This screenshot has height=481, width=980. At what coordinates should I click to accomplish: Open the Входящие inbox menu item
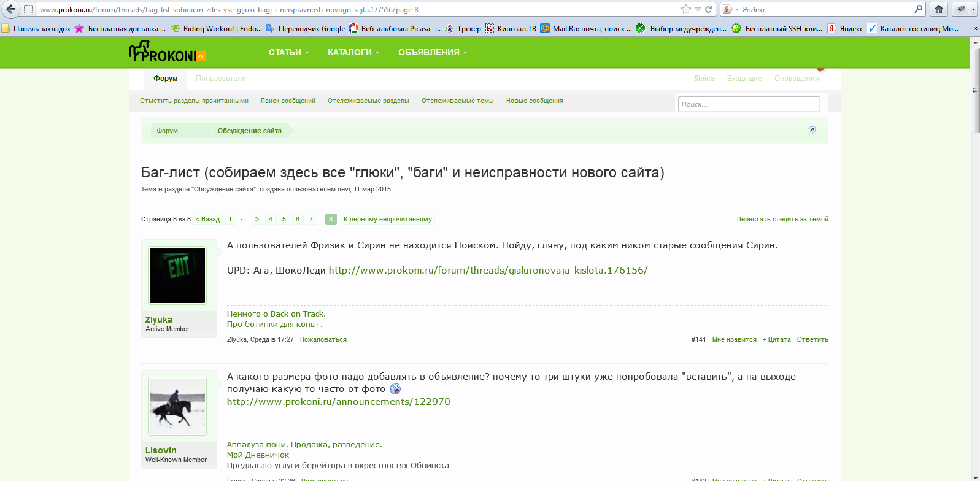tap(744, 79)
